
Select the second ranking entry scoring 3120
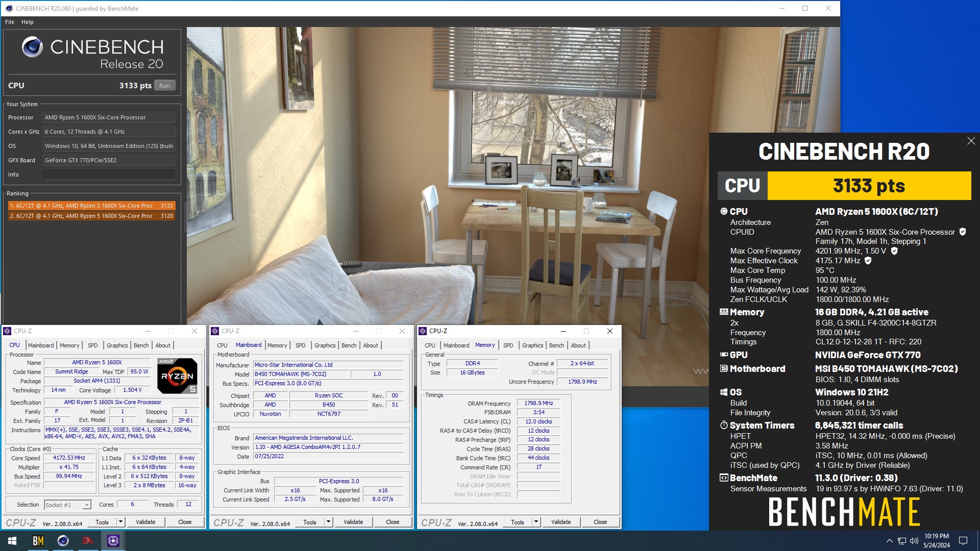[92, 216]
